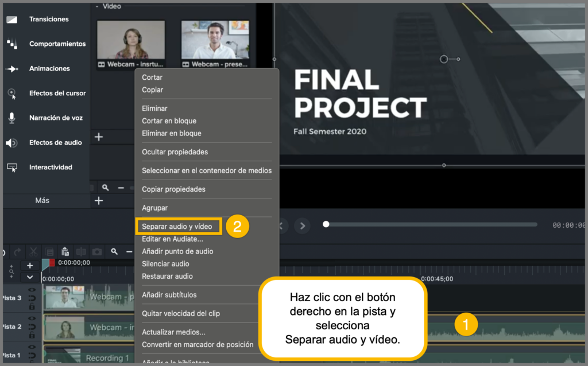Choose Copiar from the context menu

152,90
